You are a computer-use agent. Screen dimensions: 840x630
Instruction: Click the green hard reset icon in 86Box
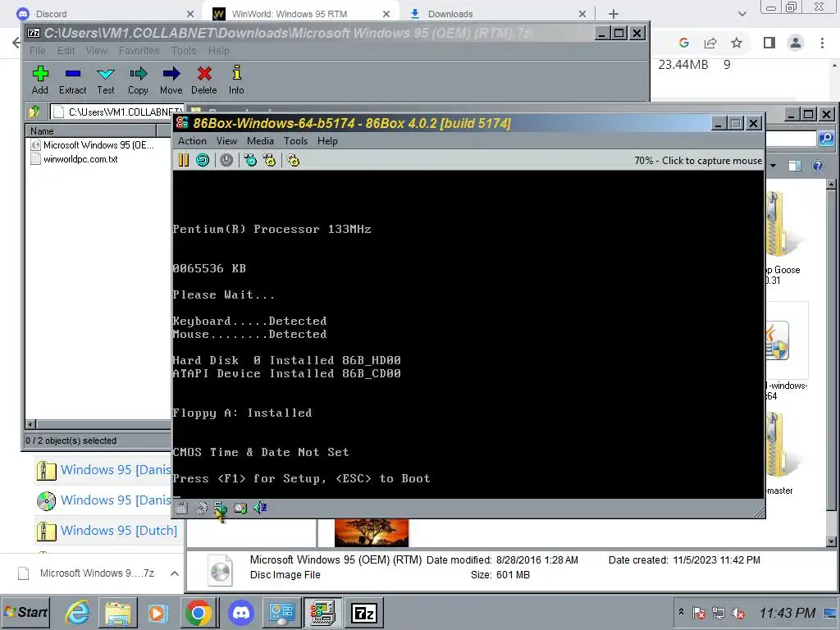tap(203, 160)
